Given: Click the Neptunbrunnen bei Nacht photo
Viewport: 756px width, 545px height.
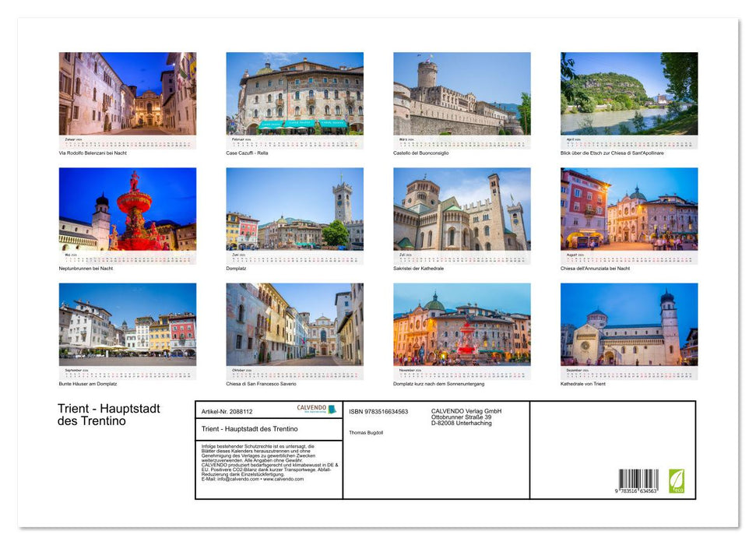Looking at the screenshot, I should click(x=126, y=210).
